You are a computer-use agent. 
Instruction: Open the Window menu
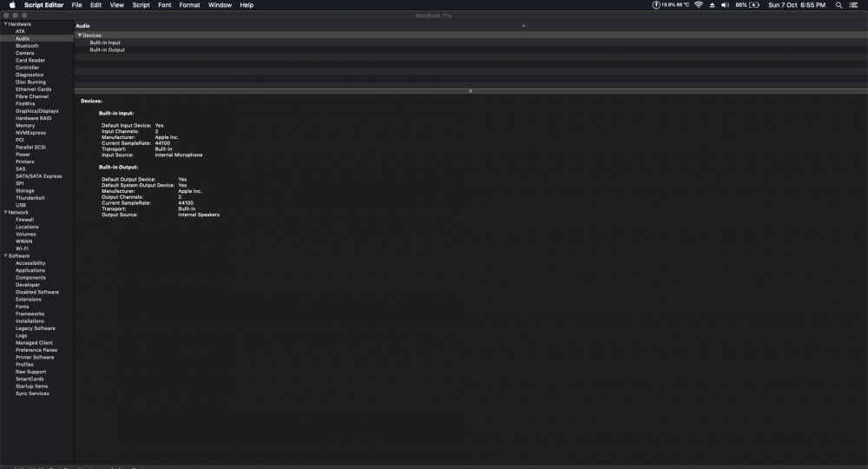(x=220, y=5)
